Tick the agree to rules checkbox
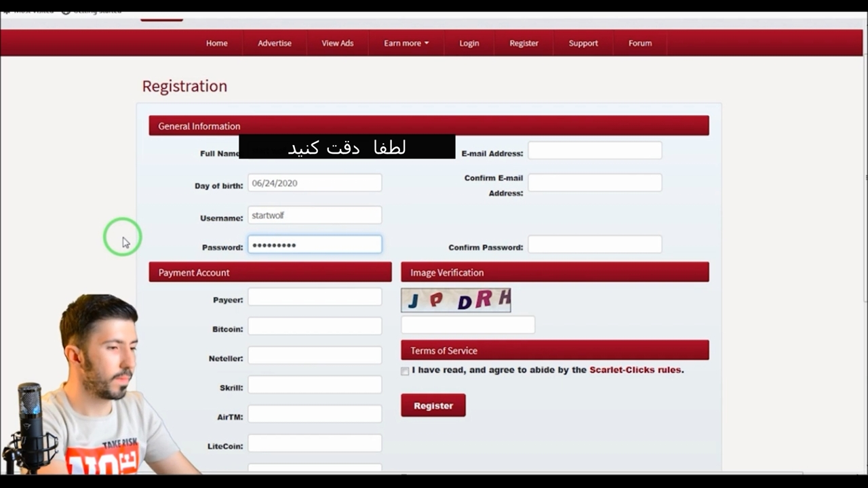The image size is (868, 488). (x=405, y=371)
